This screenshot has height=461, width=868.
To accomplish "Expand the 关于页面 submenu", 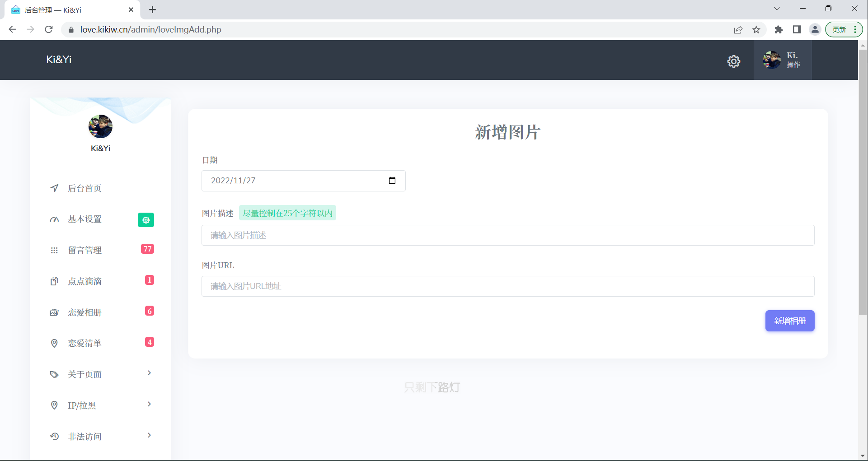I will [x=149, y=373].
